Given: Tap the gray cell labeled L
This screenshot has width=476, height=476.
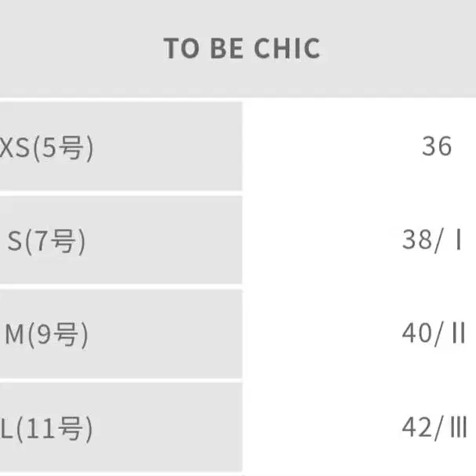Looking at the screenshot, I should coord(47,429).
